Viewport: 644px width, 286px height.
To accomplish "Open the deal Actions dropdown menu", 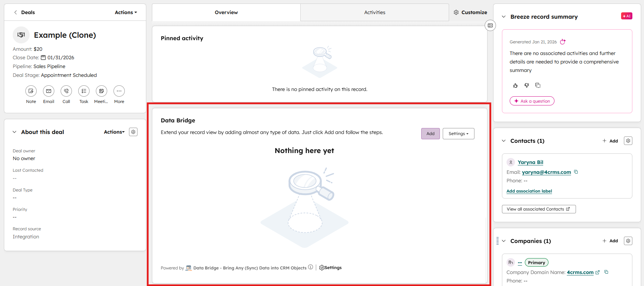I will coord(125,12).
